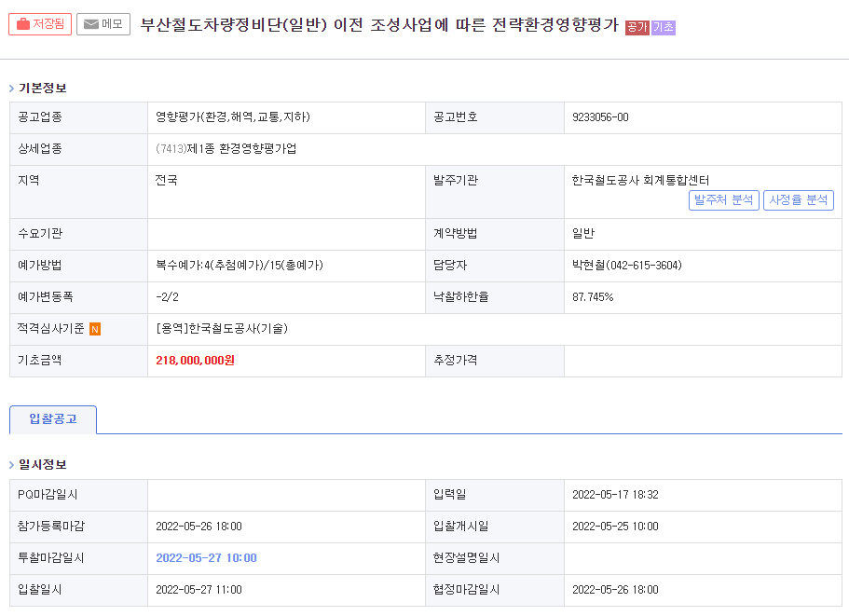Click the announcement title text 부산철도차량정비단

[212, 25]
